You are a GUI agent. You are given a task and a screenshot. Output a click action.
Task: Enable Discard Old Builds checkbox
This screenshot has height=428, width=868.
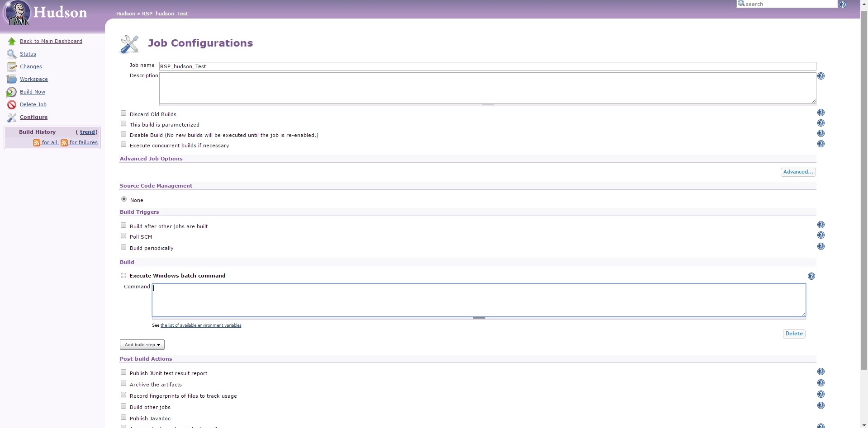coord(123,113)
